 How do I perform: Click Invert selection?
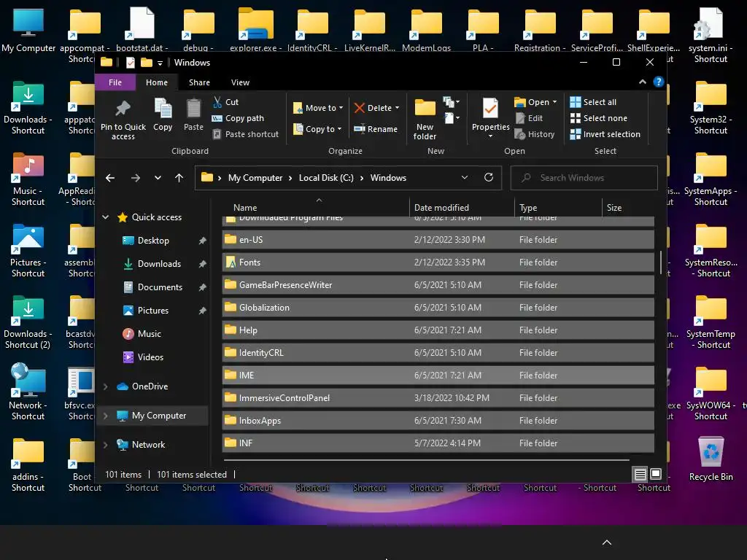click(605, 134)
